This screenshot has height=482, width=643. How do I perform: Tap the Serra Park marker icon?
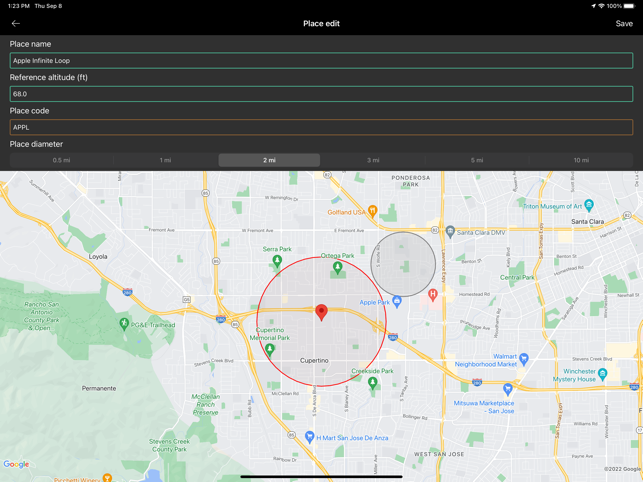coord(277,260)
